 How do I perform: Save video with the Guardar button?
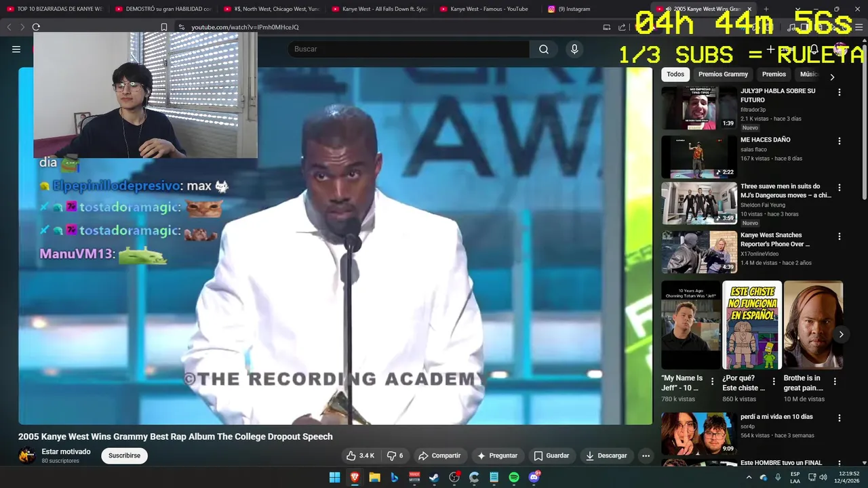click(551, 455)
